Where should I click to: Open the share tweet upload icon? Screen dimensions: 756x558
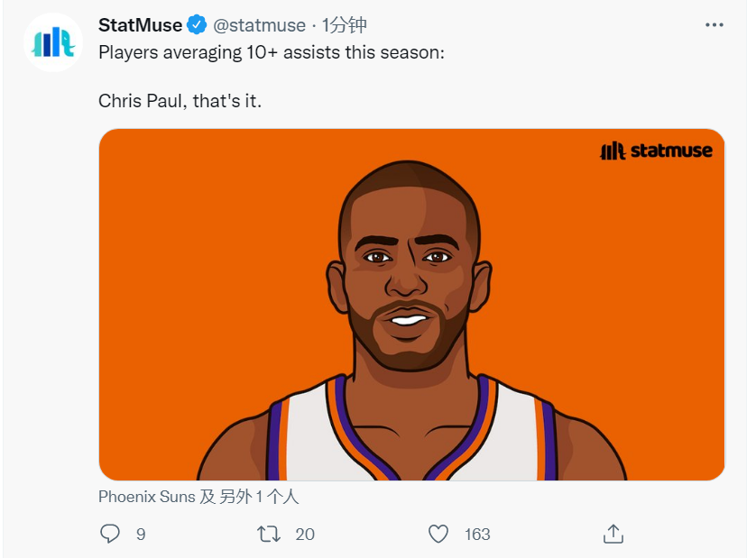613,534
